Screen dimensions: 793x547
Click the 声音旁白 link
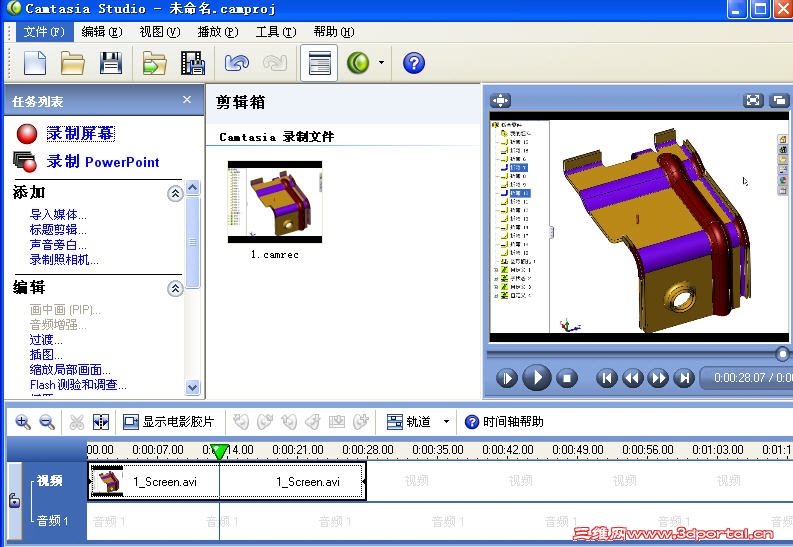click(x=58, y=245)
